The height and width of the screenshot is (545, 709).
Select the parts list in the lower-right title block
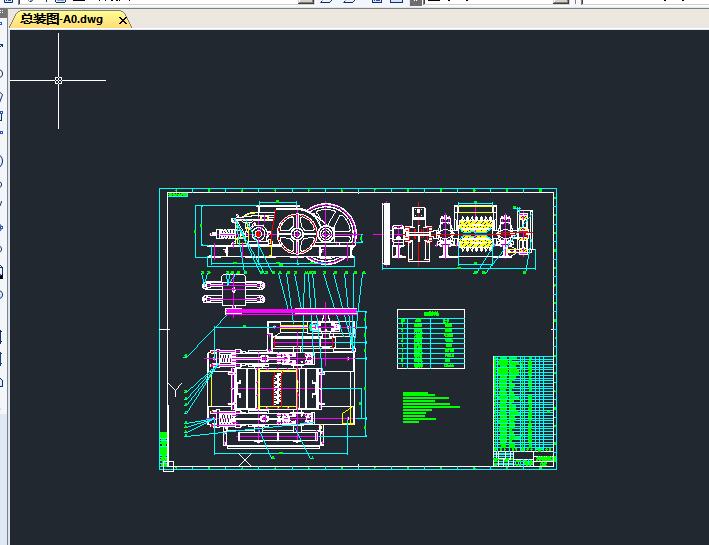tap(524, 403)
